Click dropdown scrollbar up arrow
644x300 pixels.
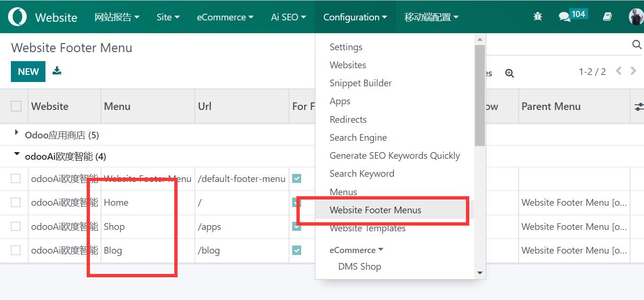pyautogui.click(x=480, y=39)
